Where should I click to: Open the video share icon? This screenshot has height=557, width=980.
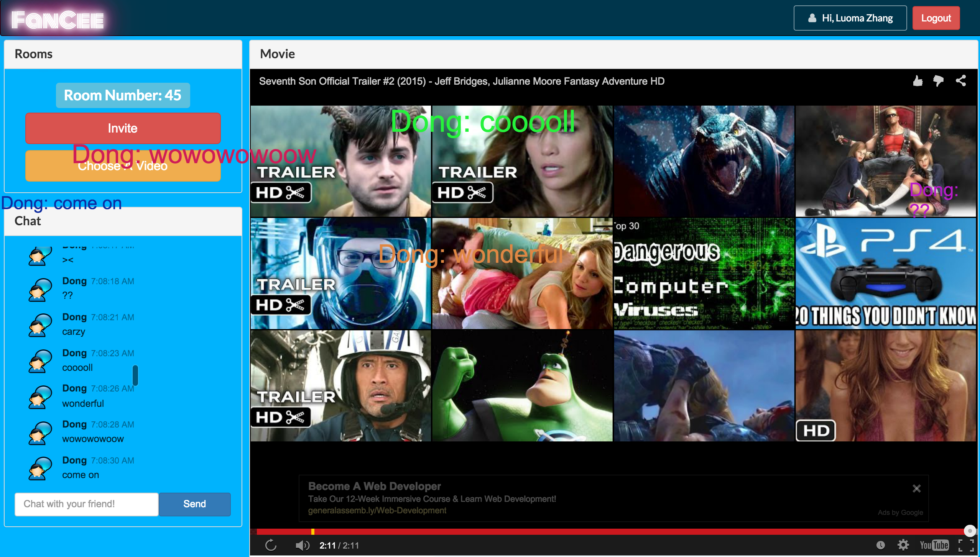(960, 81)
